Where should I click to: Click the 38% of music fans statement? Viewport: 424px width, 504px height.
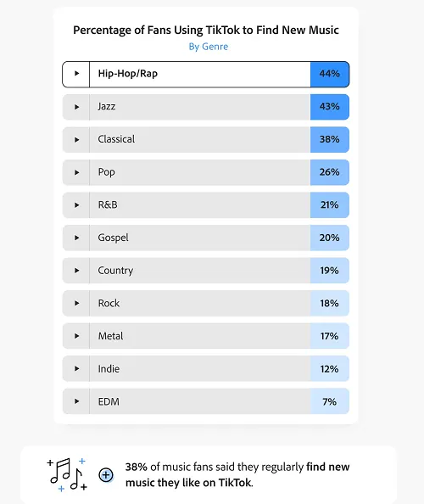pyautogui.click(x=237, y=475)
